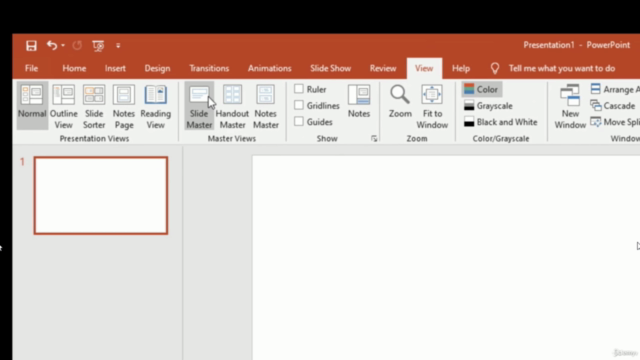Click Move Split
The height and width of the screenshot is (360, 640).
click(615, 122)
